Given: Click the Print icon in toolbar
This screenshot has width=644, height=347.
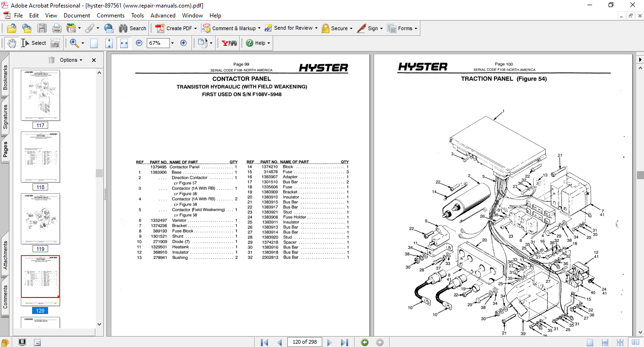Looking at the screenshot, I should (57, 28).
